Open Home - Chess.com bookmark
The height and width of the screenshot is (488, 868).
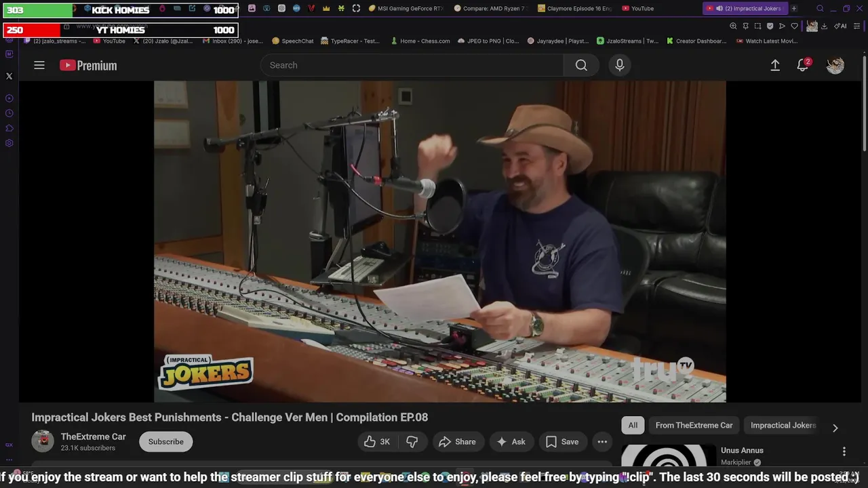point(420,41)
